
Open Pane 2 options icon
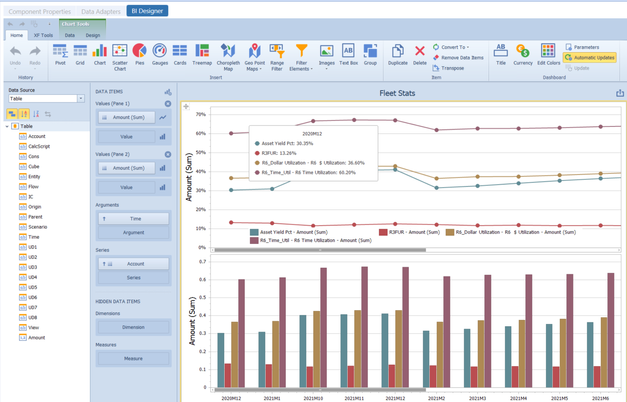click(x=168, y=154)
